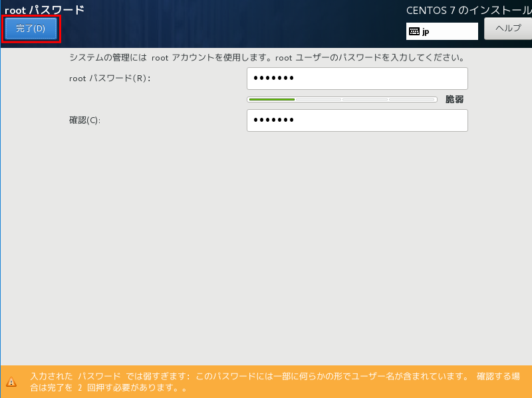Focus the 確認(C) confirmation password field
Screen dimensions: 532x398
point(357,120)
